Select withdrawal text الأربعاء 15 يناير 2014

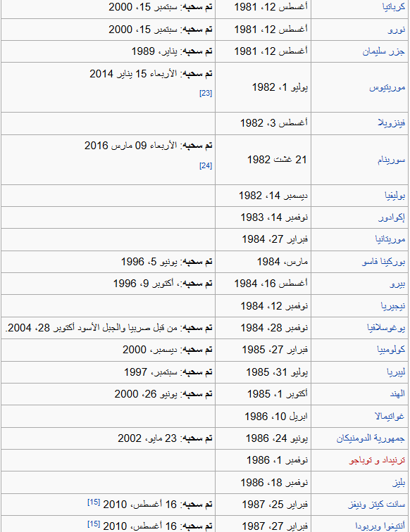[x=133, y=74]
